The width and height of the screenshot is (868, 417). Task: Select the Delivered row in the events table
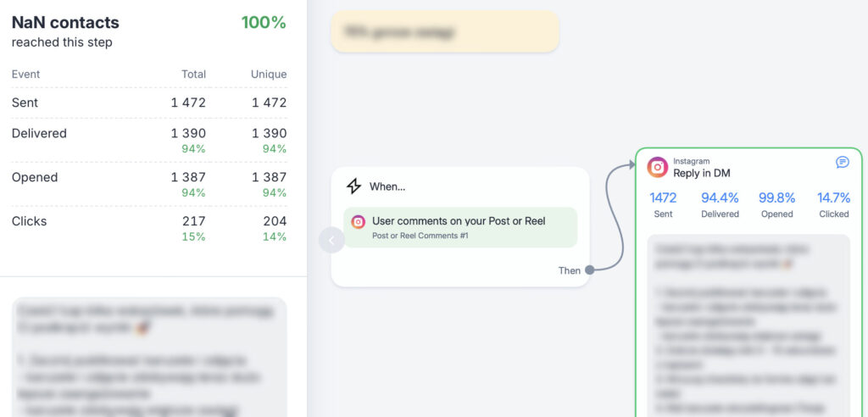(x=149, y=140)
